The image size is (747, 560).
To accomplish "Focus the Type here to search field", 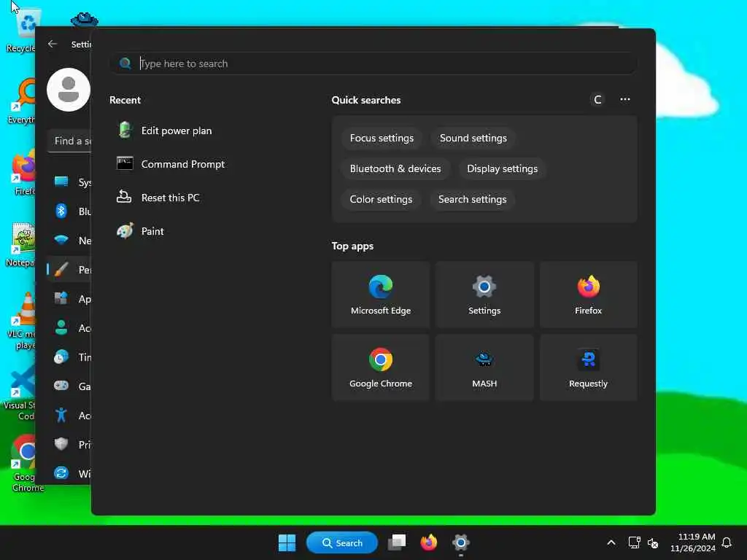I will 373,63.
